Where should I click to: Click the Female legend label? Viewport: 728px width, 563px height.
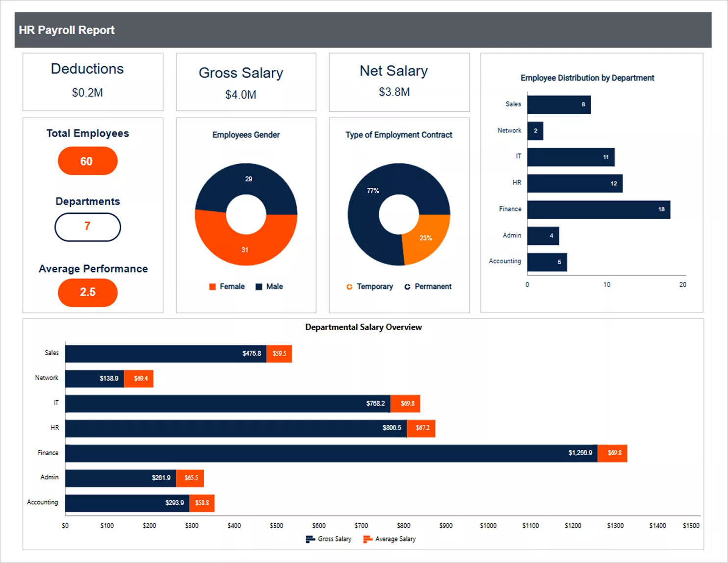[232, 287]
